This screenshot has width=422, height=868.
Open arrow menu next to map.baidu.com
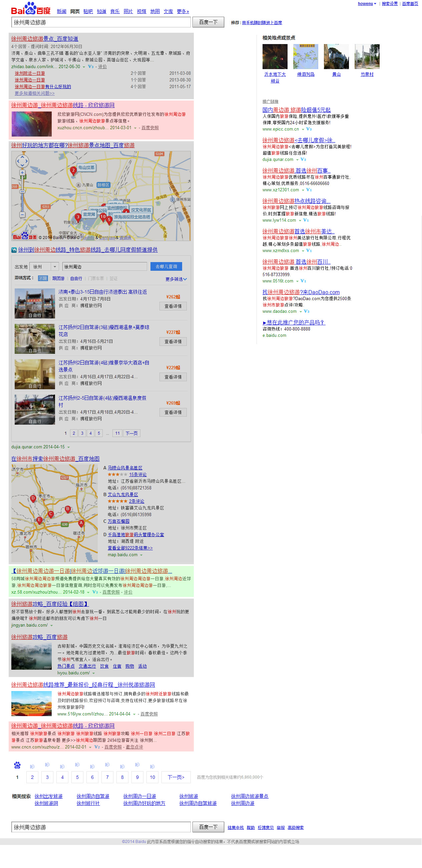[141, 555]
